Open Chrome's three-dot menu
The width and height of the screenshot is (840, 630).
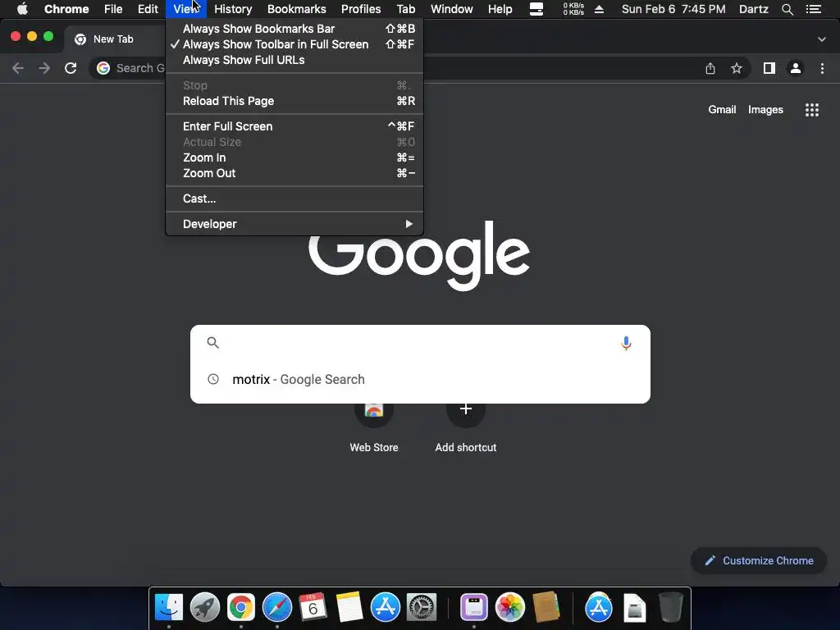tap(822, 68)
